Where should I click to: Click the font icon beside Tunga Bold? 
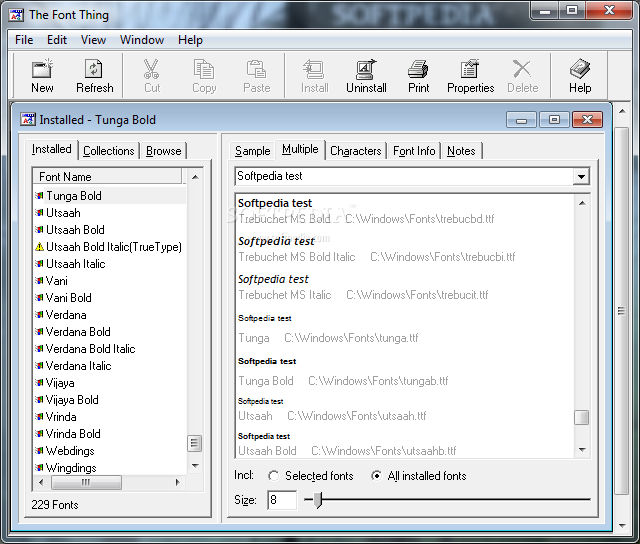(x=39, y=195)
